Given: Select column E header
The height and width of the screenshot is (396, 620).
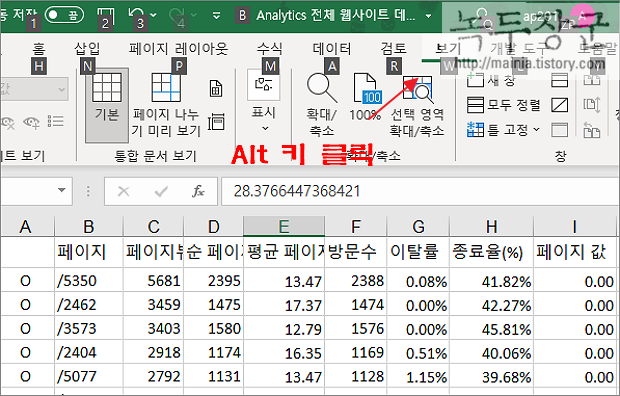Looking at the screenshot, I should (284, 227).
